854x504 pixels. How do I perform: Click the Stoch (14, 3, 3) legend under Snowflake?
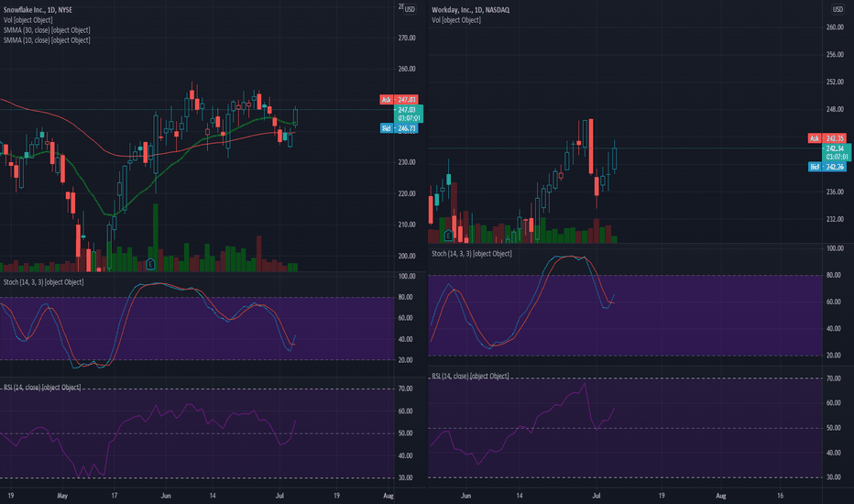pos(44,282)
